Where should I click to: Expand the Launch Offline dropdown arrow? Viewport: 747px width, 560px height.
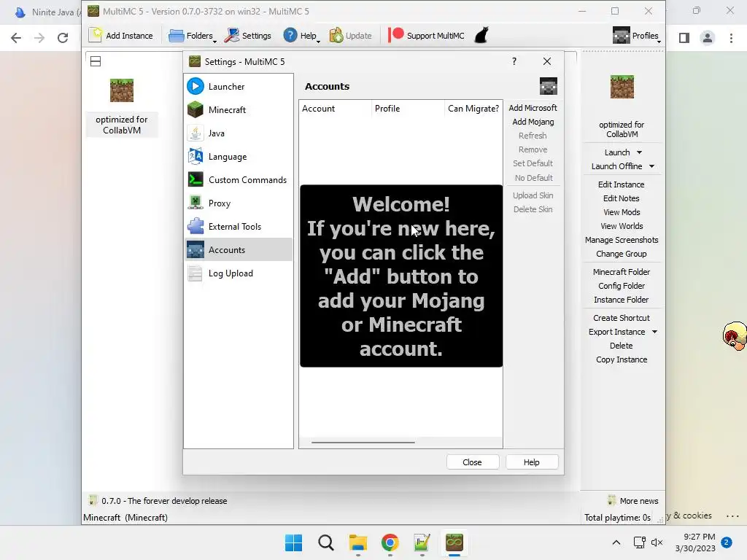pyautogui.click(x=651, y=166)
